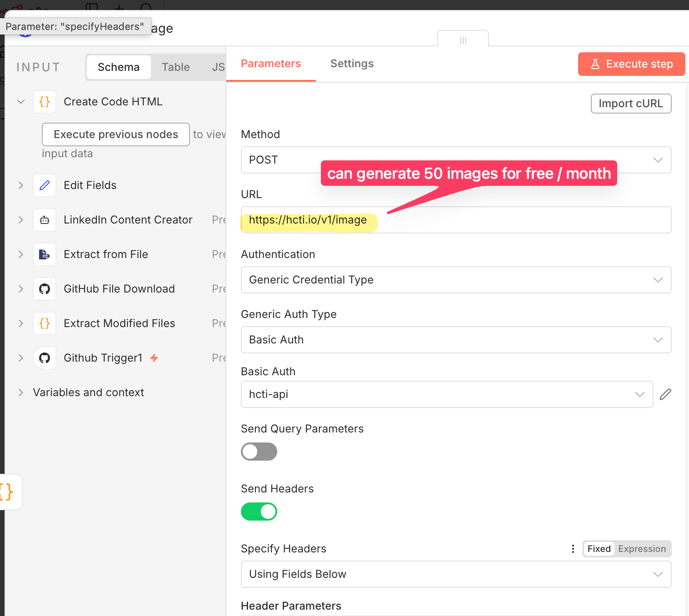The height and width of the screenshot is (616, 689).
Task: Select the Edit Fields pencil icon
Action: pyautogui.click(x=44, y=185)
